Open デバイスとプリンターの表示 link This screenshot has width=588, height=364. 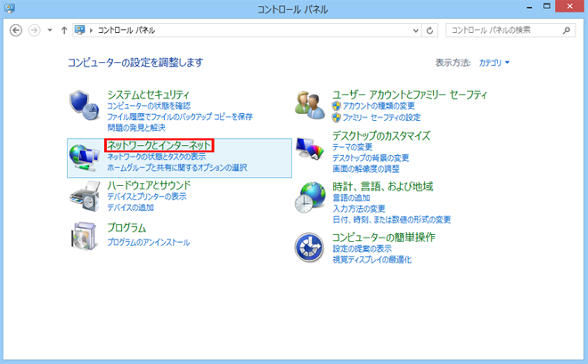pos(146,197)
